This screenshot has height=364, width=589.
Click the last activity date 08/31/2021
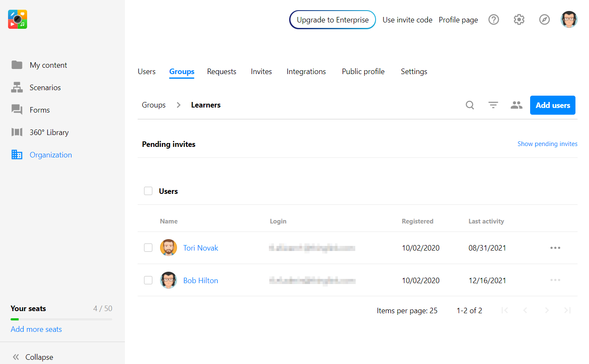pyautogui.click(x=487, y=248)
